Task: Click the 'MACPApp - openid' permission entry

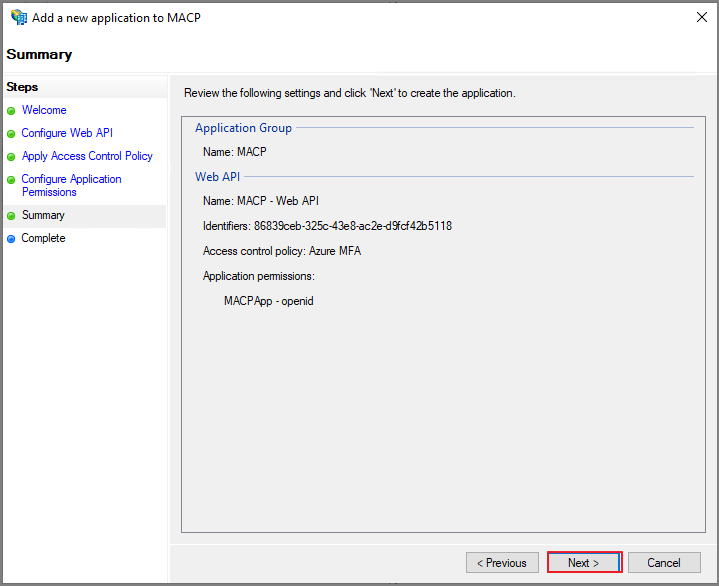Action: pos(269,301)
